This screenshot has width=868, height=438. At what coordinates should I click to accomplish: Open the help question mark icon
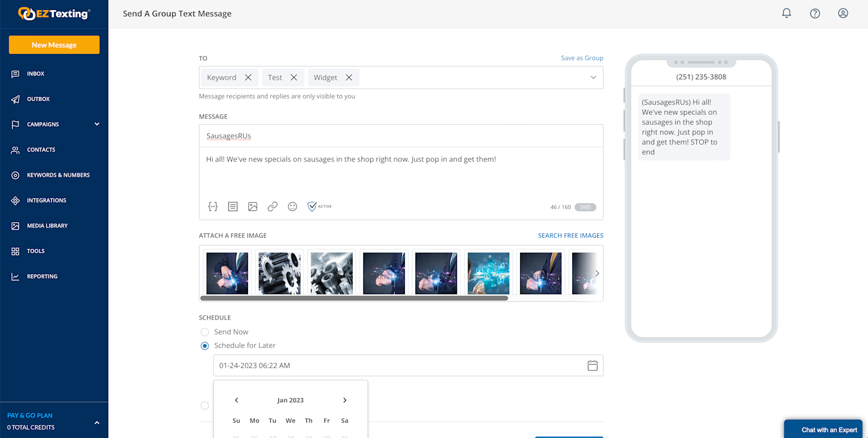click(x=815, y=13)
